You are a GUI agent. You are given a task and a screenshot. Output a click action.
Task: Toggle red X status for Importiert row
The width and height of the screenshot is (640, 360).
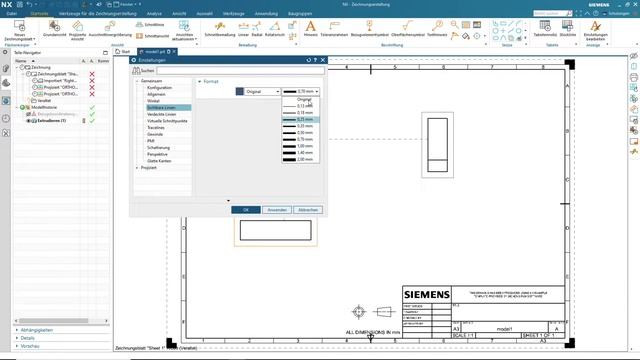[92, 81]
